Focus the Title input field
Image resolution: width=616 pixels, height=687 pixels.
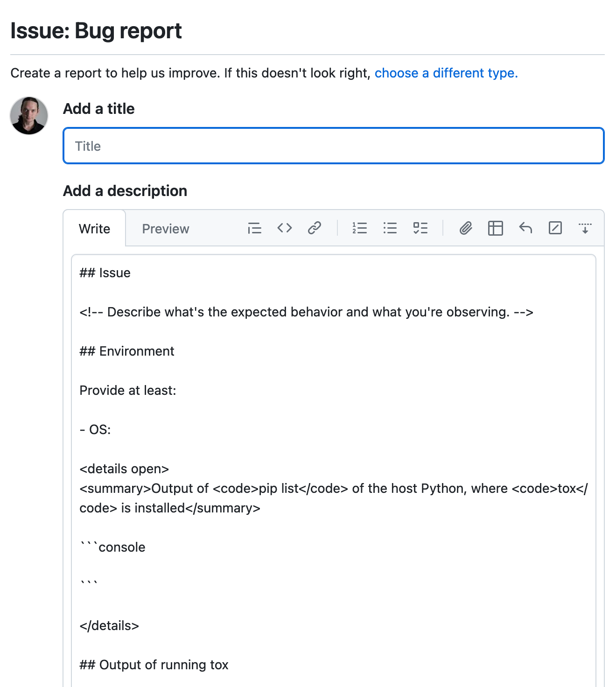(x=334, y=146)
